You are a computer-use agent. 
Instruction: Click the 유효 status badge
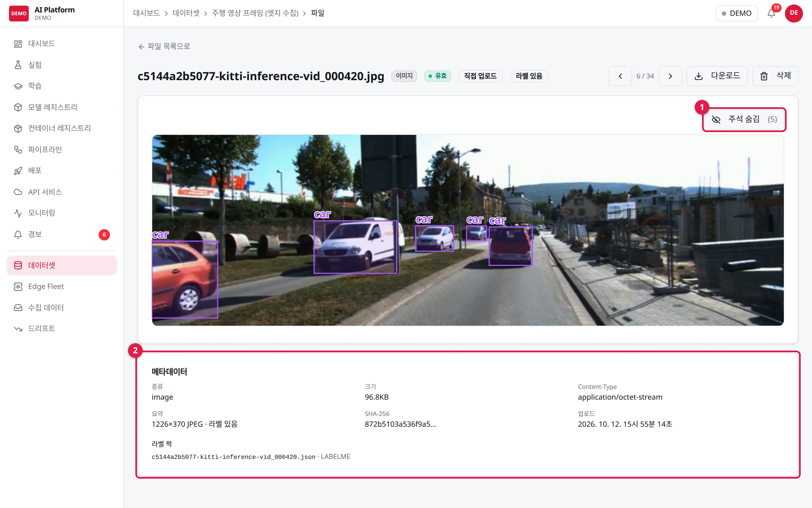[437, 76]
